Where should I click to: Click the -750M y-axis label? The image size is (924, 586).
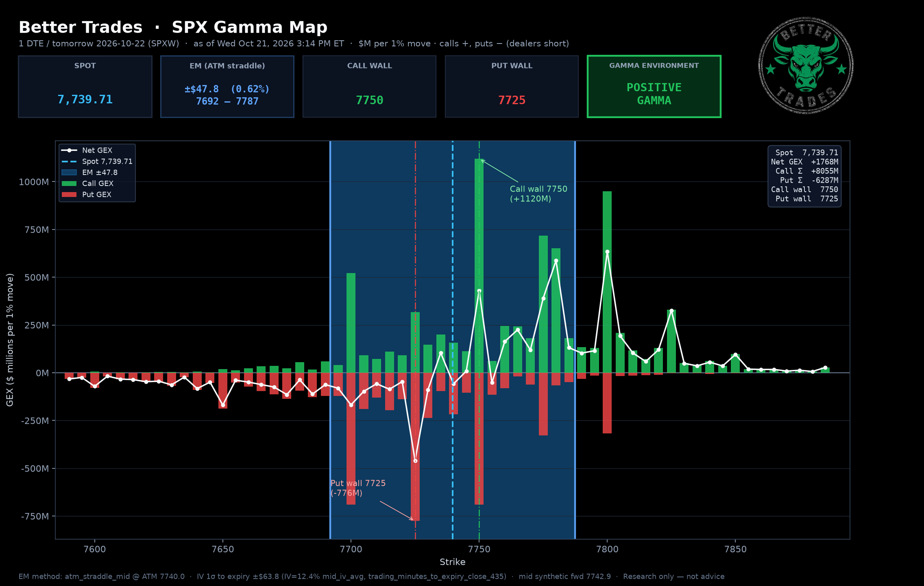tap(35, 516)
